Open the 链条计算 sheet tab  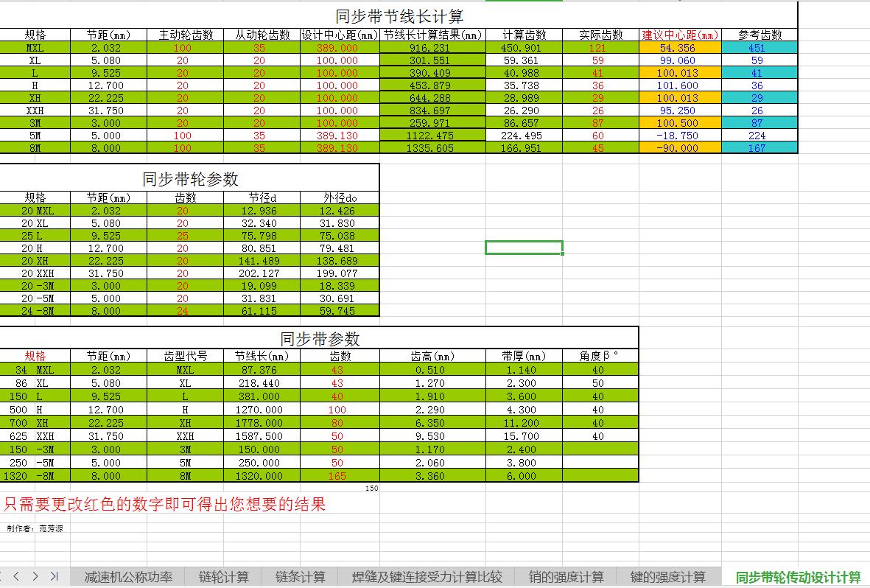click(301, 577)
